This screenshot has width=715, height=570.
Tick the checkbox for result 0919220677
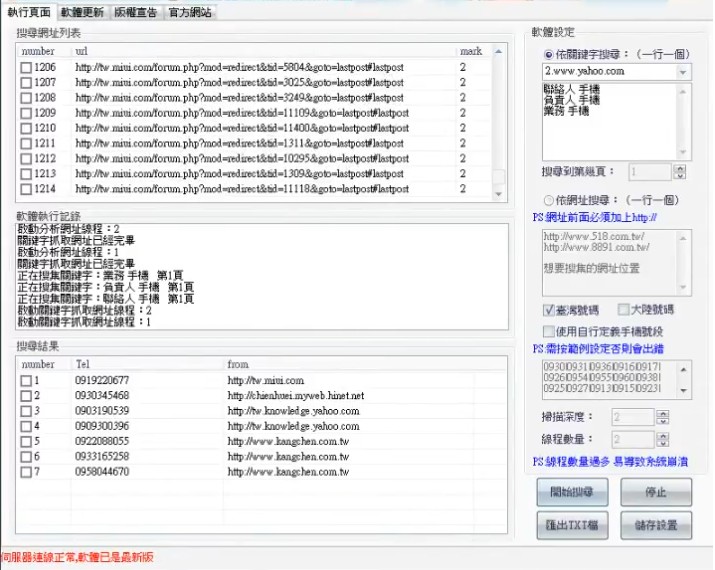tap(26, 380)
